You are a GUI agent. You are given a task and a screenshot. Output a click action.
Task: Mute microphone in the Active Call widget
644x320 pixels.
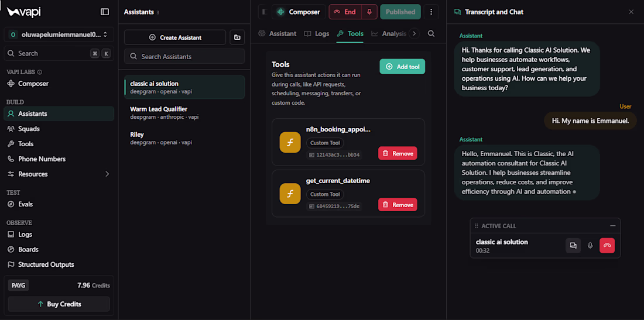pos(590,246)
